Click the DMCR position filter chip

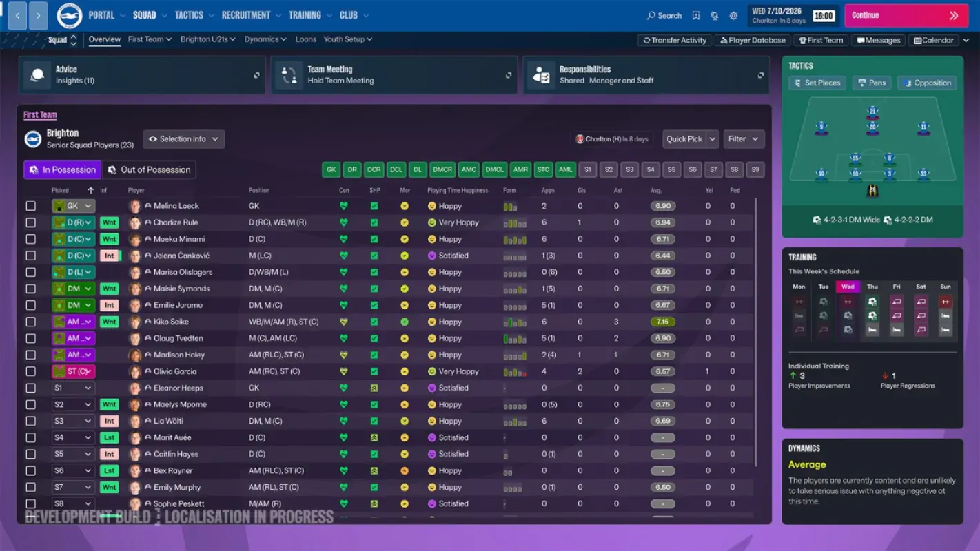pos(442,169)
